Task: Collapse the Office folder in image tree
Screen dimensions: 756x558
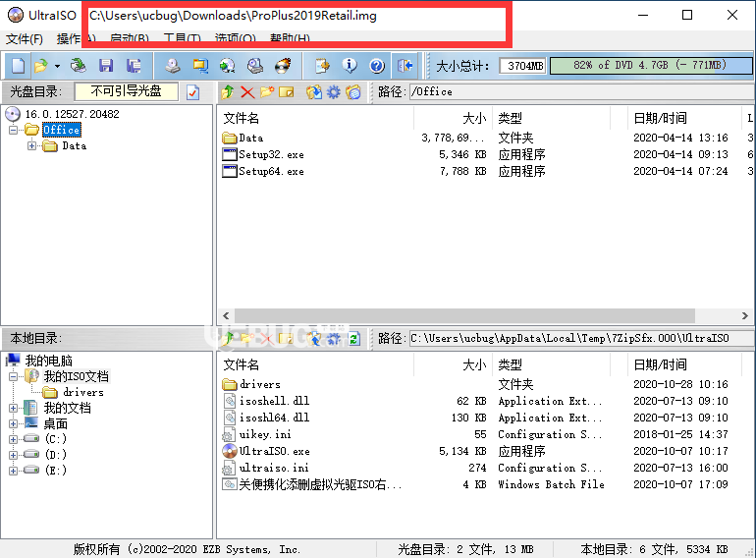Action: 14,130
